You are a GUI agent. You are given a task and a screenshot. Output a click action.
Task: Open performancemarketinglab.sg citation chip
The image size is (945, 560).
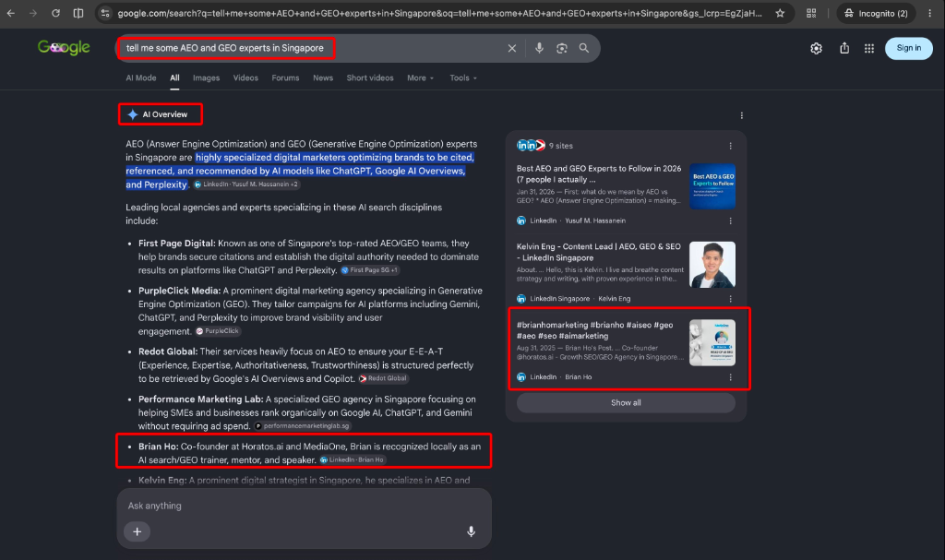(x=302, y=426)
